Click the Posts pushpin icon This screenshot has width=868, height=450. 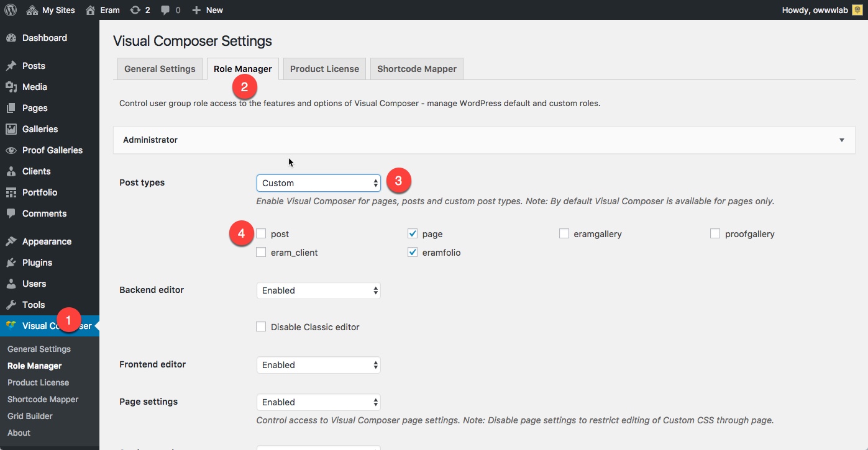[x=11, y=66]
